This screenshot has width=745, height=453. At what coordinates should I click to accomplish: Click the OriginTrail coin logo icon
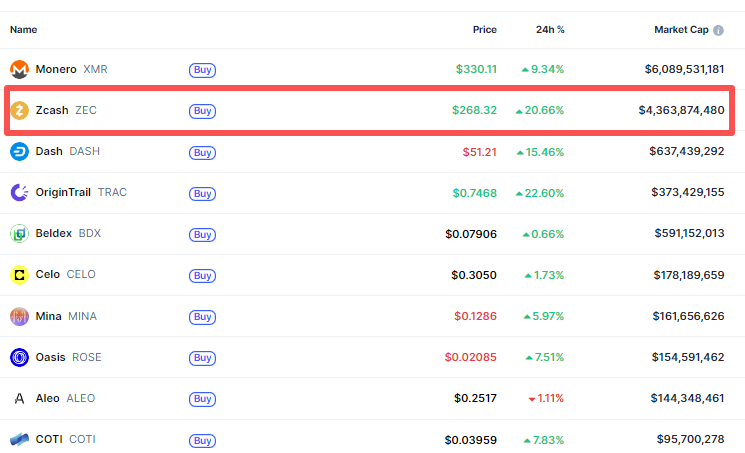pyautogui.click(x=19, y=193)
